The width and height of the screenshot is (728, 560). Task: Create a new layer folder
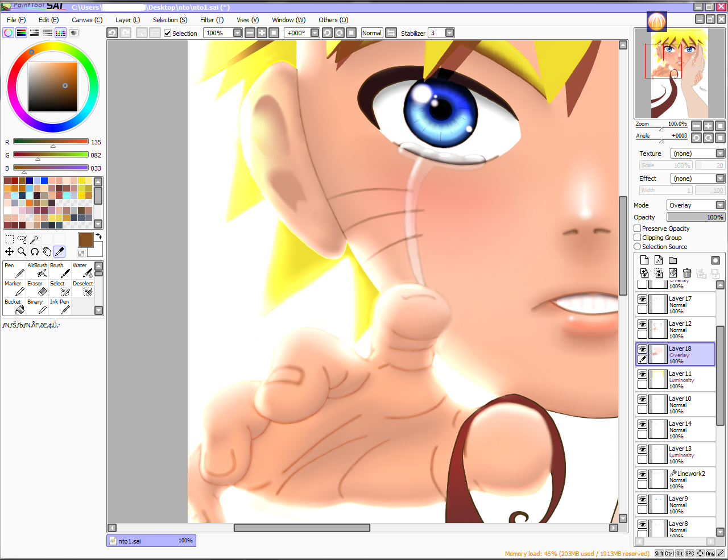(673, 260)
